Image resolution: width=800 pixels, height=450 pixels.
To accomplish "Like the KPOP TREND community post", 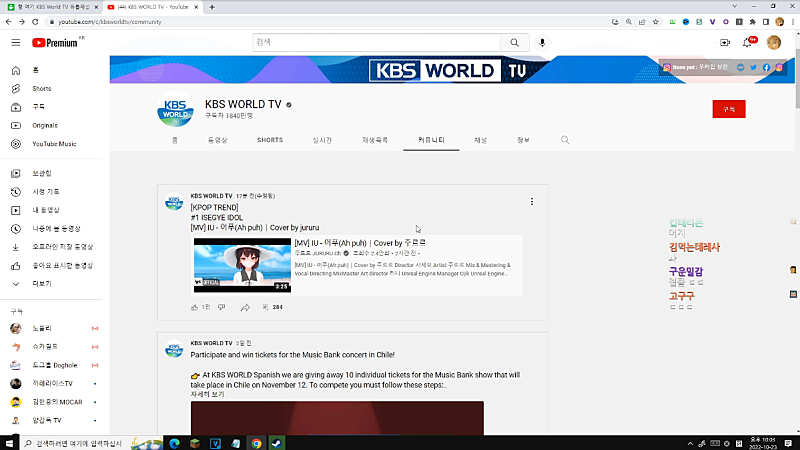I will [195, 307].
